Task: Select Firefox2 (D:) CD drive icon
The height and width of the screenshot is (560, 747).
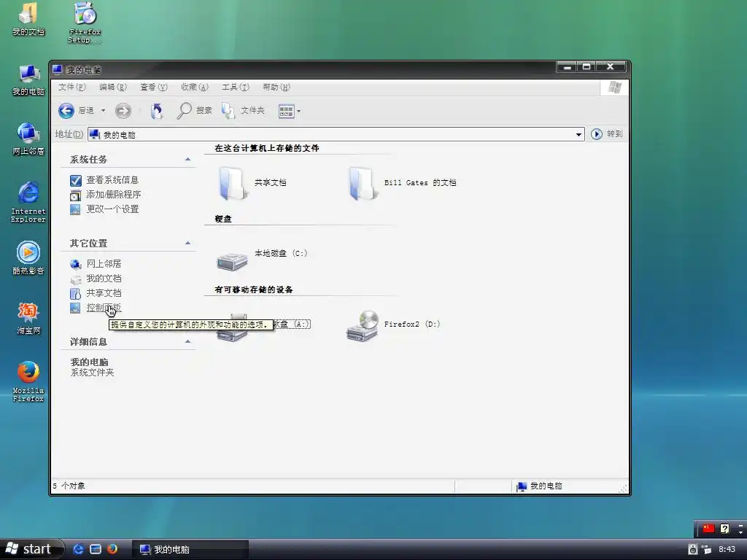Action: 363,326
